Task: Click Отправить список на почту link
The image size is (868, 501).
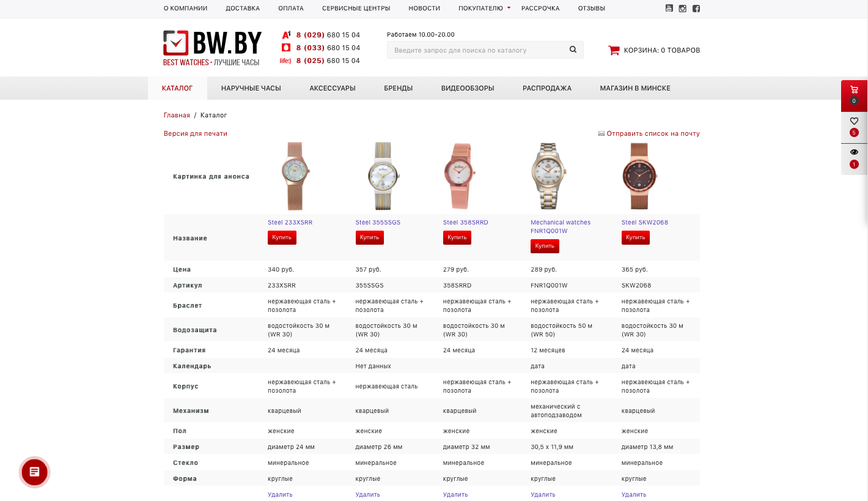Action: click(x=649, y=133)
